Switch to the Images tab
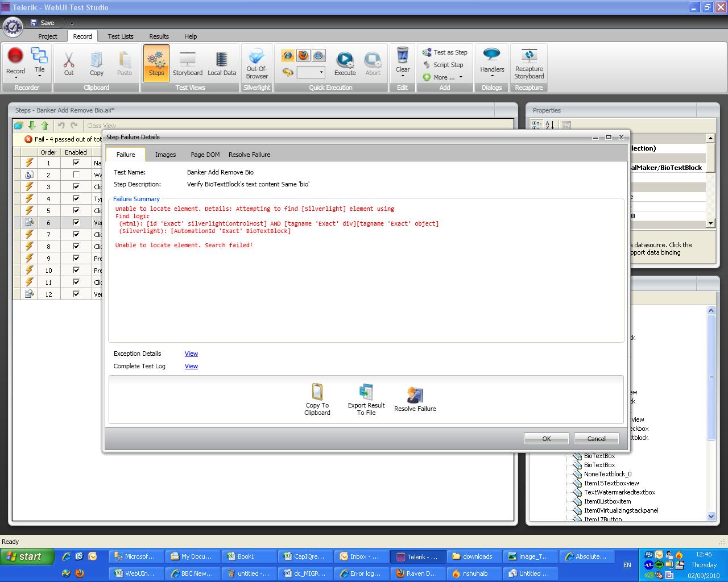Viewport: 728px width, 582px height. (x=166, y=155)
